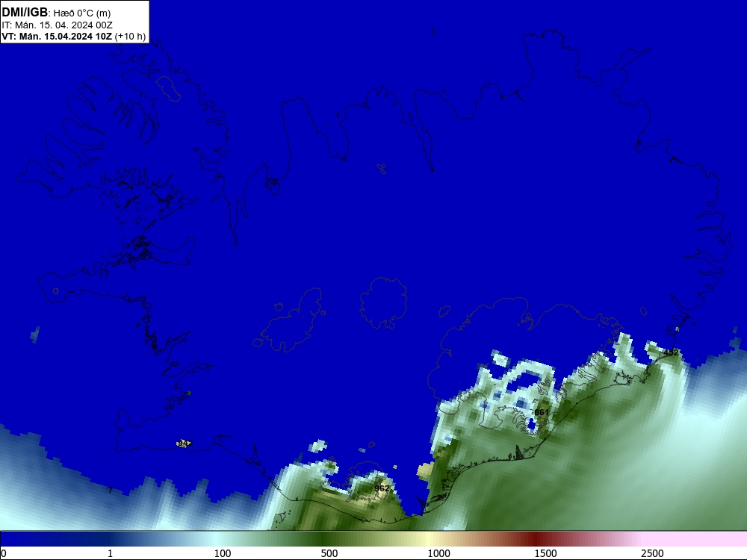Viewport: 747px width, 560px height.
Task: Select the VT: Mán. 15.04.2024 10Z line
Action: pyautogui.click(x=58, y=37)
